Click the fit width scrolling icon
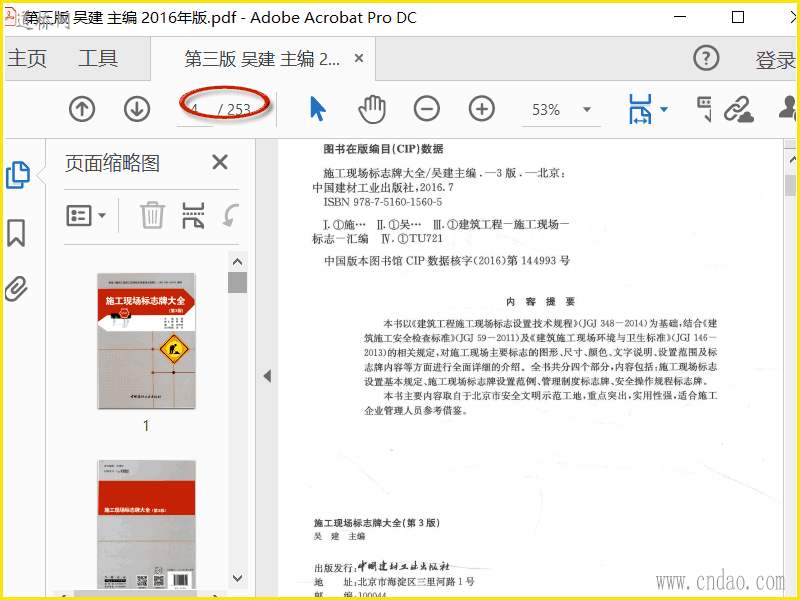This screenshot has height=600, width=800. pyautogui.click(x=640, y=109)
